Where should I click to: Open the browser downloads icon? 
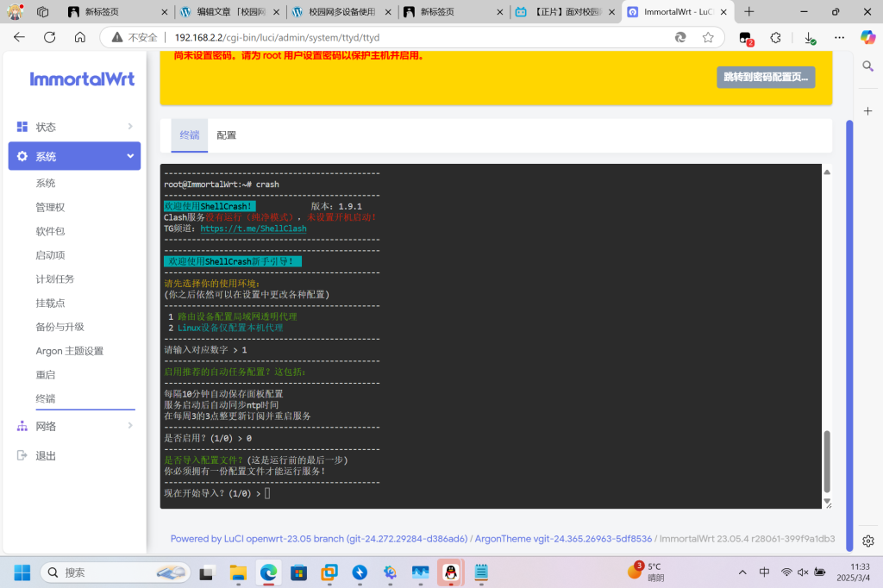pos(809,38)
